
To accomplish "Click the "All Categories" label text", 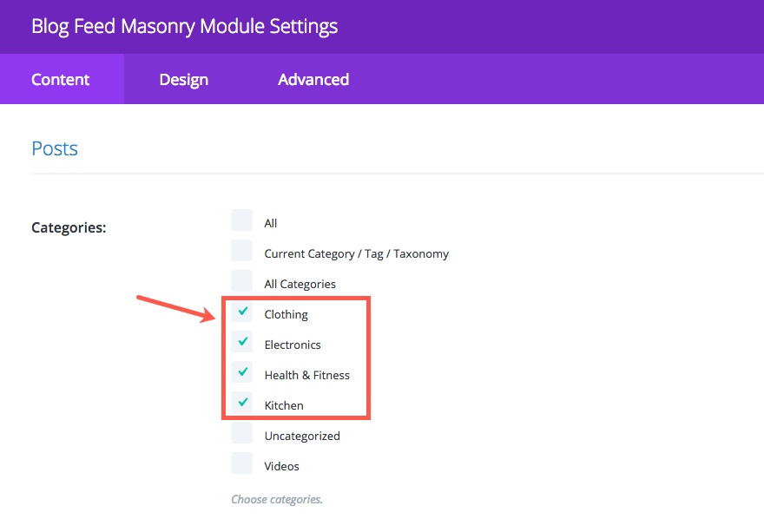I will pos(300,285).
